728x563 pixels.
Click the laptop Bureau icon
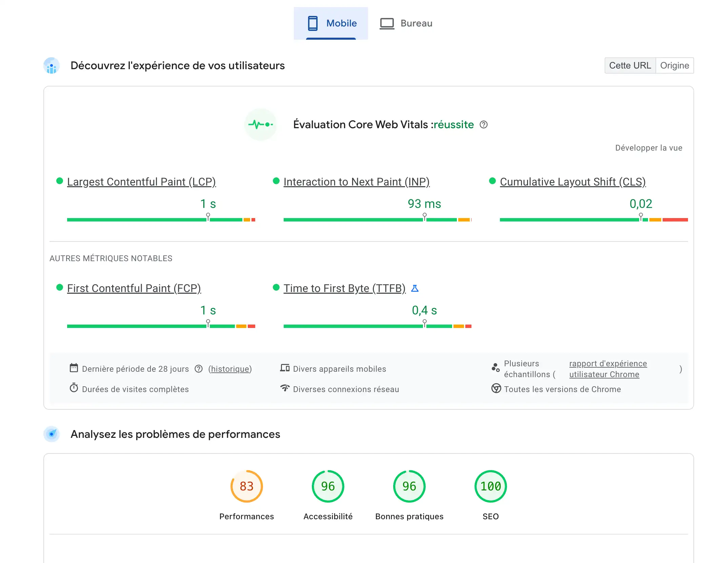[x=387, y=23]
